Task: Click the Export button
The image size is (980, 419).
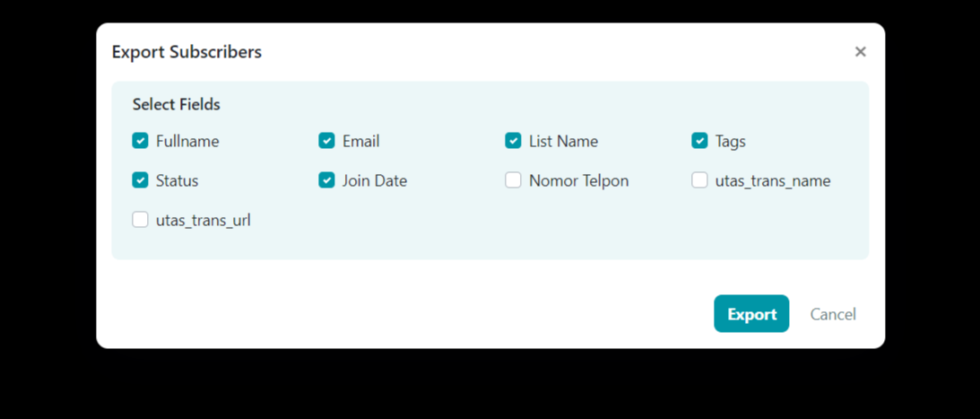Action: pos(751,314)
